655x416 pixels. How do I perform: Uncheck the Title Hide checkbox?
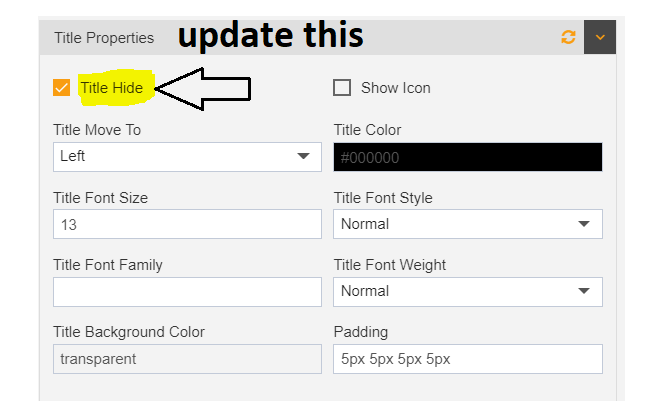61,88
